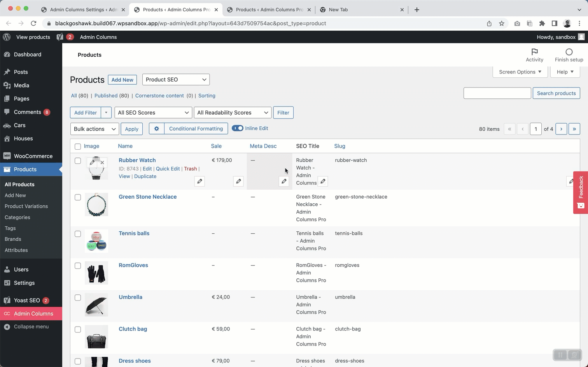This screenshot has width=588, height=367.
Task: Open Yoast SEO admin bar icon
Action: point(60,37)
